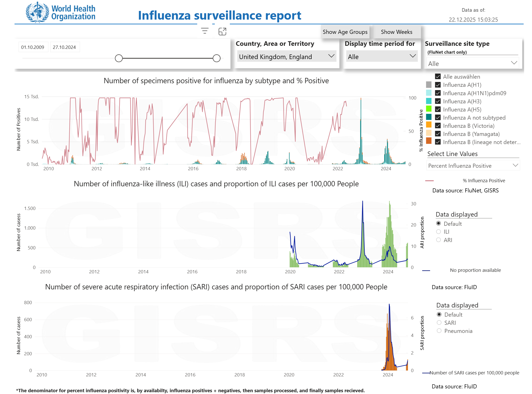The image size is (532, 394).
Task: Click the Influenza A(H3) teal color swatch
Action: tap(429, 101)
